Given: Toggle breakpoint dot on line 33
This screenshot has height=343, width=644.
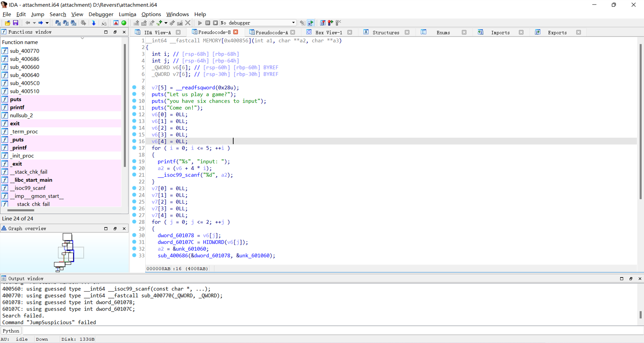Looking at the screenshot, I should pos(134,255).
